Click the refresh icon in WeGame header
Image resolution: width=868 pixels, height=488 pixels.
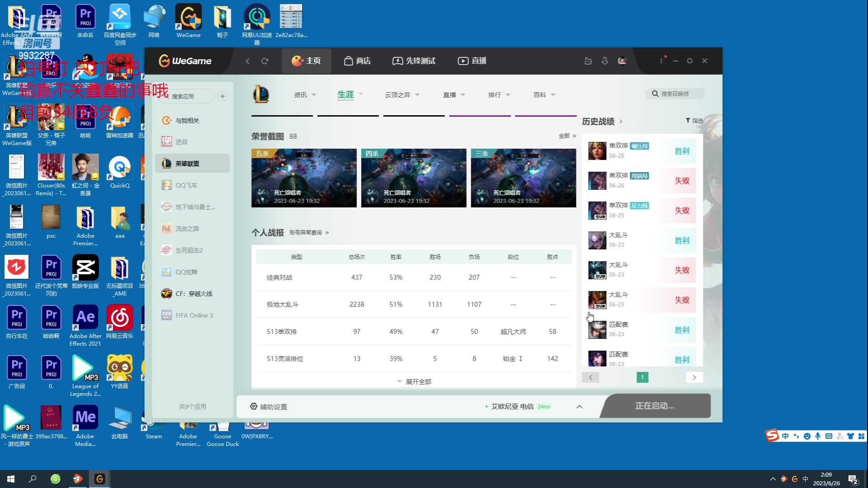pos(265,61)
